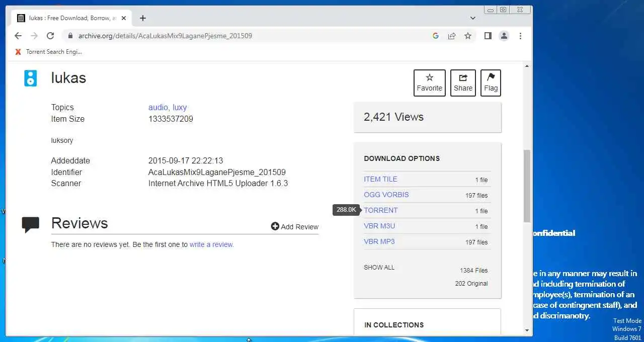Click the 202 Original count
The image size is (644, 342).
(471, 284)
